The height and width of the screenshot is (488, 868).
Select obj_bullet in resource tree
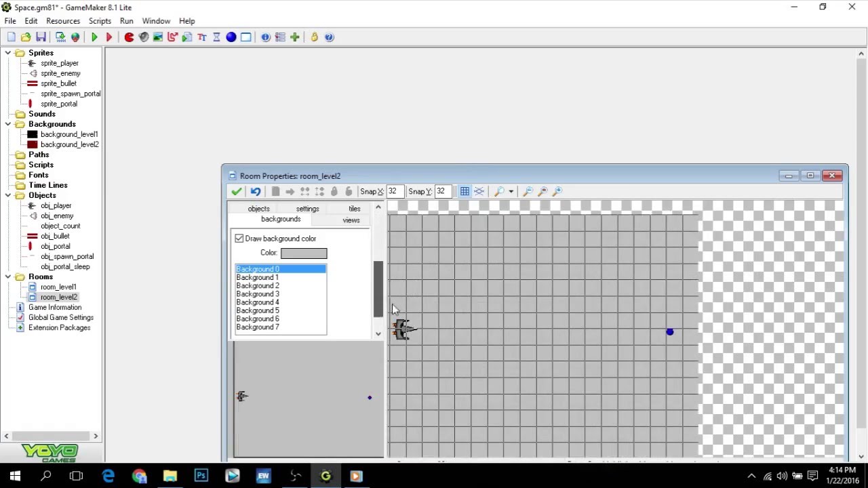pos(55,236)
